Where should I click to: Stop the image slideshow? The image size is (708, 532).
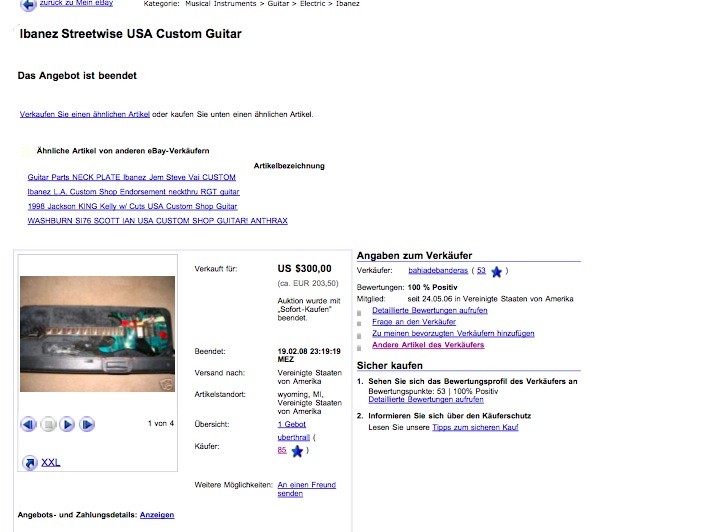[x=48, y=425]
